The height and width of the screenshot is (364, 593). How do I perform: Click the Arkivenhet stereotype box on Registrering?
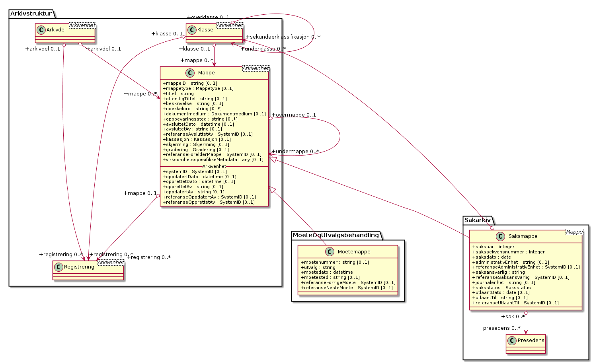111,263
